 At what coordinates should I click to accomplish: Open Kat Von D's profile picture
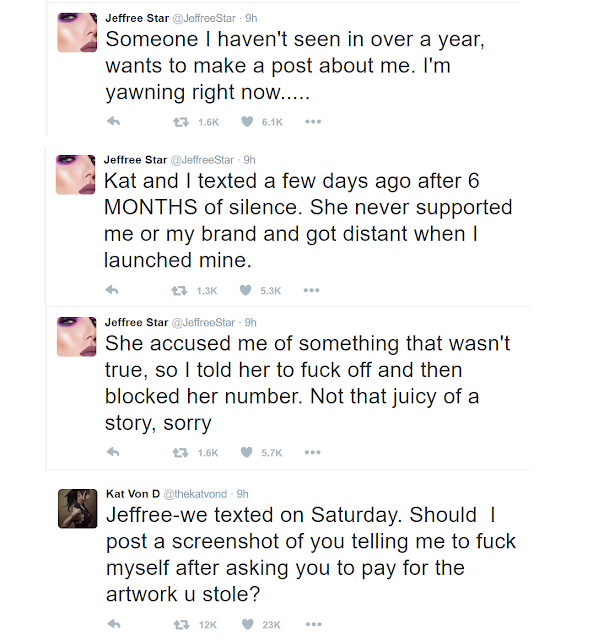78,509
